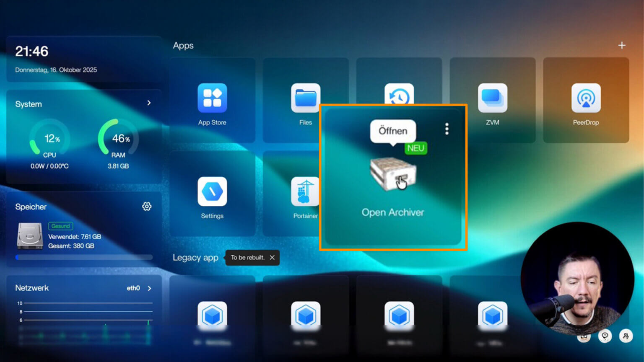Screen dimensions: 644x362
Task: Open the chat bubble round button
Action: (x=605, y=336)
